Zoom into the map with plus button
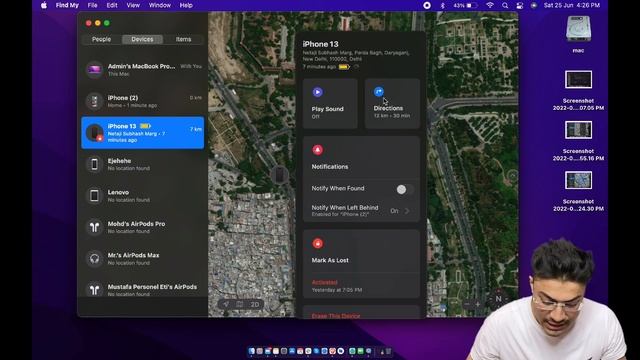Viewport: 640px width, 360px height. coord(478,304)
